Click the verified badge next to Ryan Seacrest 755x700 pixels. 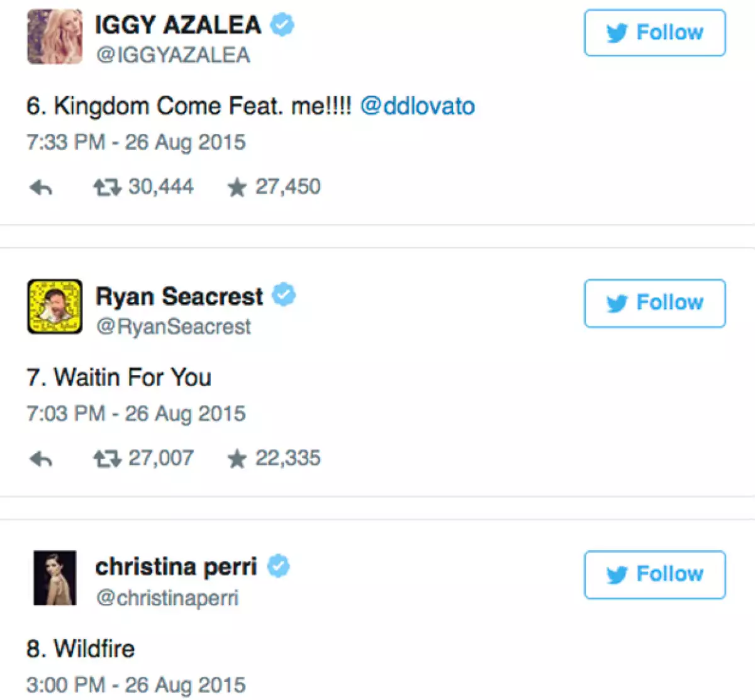[284, 293]
